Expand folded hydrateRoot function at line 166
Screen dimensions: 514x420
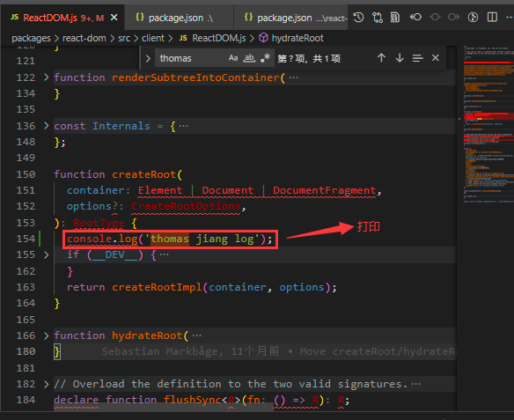47,335
